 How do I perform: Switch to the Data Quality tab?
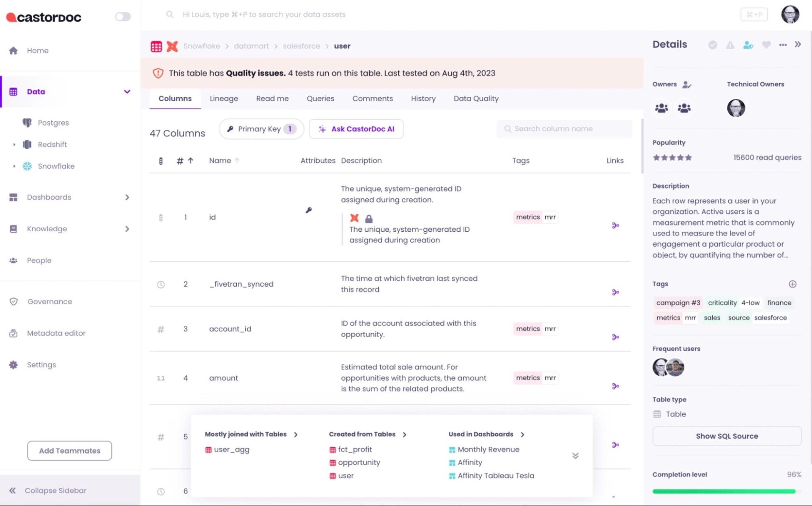coord(476,99)
